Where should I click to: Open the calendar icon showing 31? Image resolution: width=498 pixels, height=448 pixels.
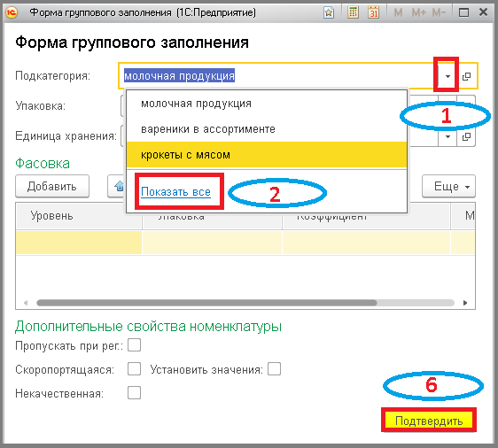coord(374,12)
